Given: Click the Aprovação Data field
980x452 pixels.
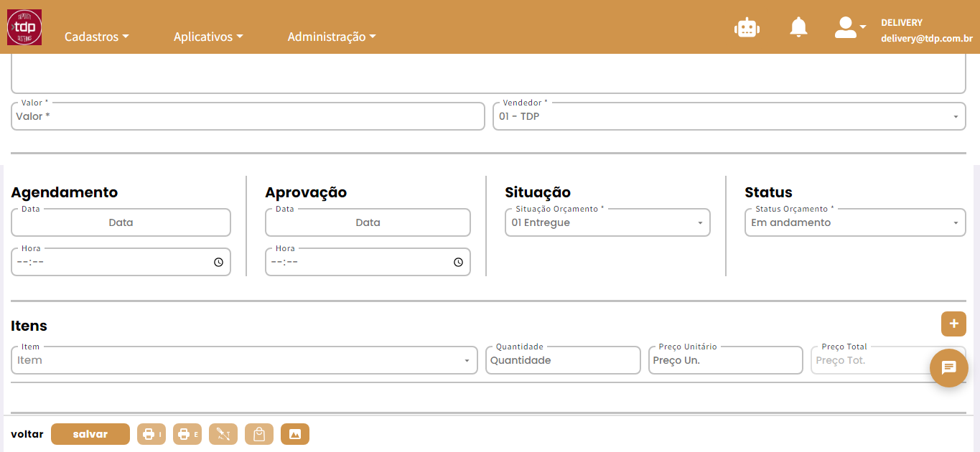Looking at the screenshot, I should pos(368,222).
